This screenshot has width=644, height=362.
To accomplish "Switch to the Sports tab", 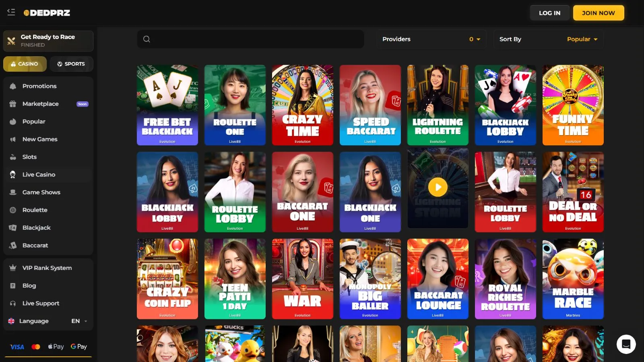I will coord(71,64).
